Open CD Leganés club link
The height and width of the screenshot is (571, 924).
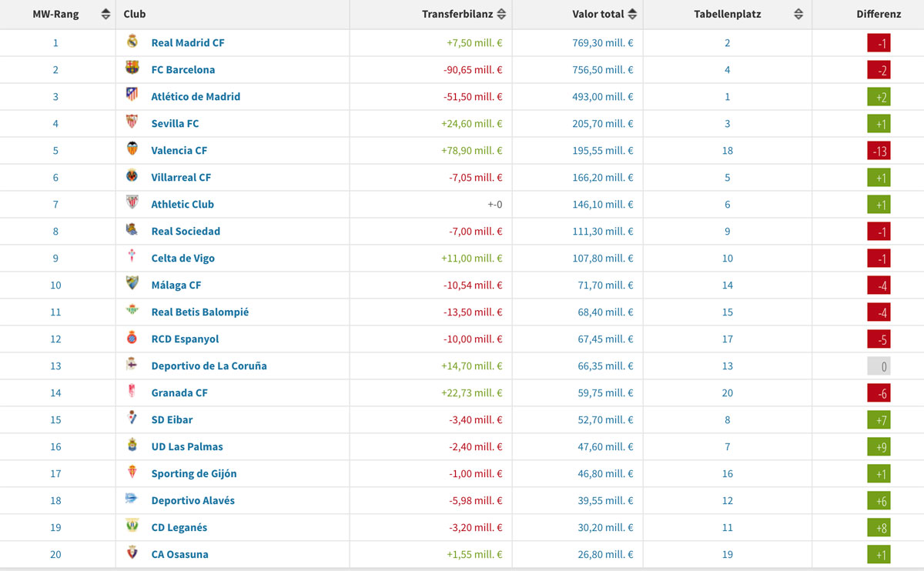(x=179, y=527)
